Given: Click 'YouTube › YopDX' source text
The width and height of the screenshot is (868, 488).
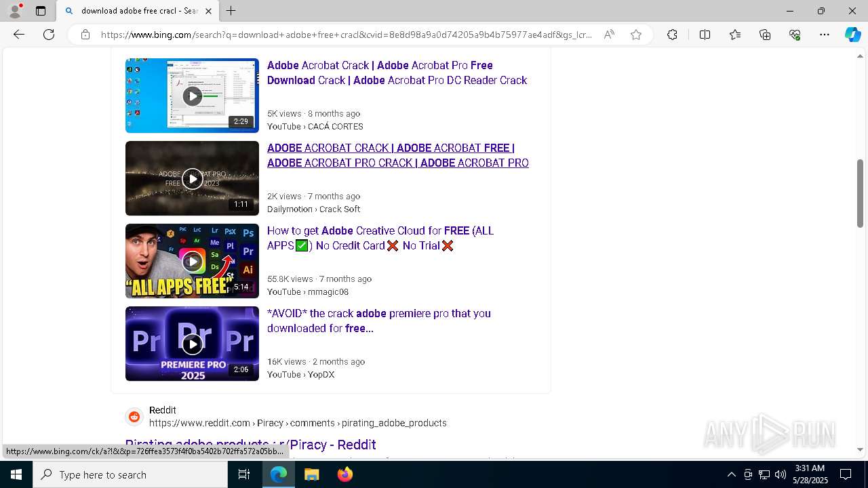Looking at the screenshot, I should [300, 375].
